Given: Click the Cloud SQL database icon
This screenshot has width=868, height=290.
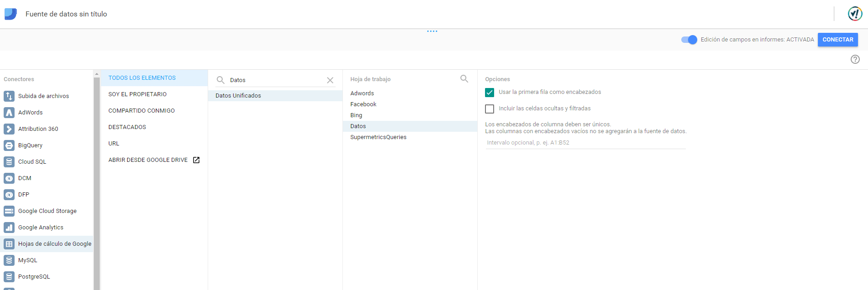Looking at the screenshot, I should click(x=9, y=162).
